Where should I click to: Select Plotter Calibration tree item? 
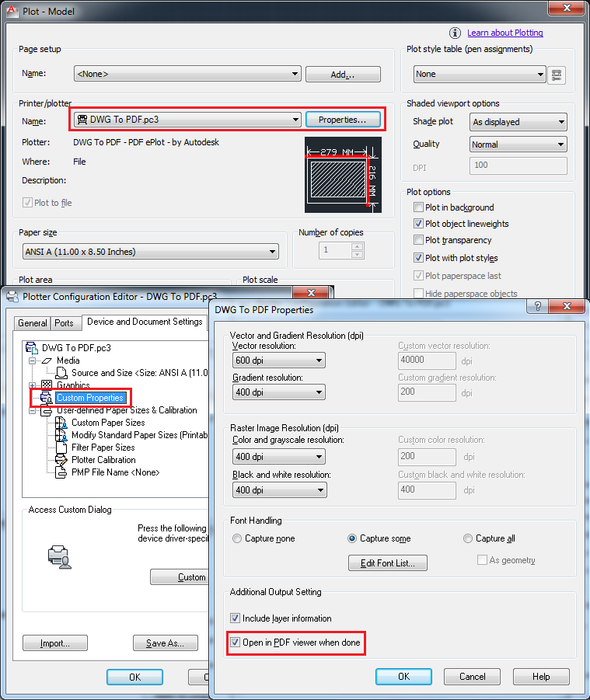tap(103, 460)
